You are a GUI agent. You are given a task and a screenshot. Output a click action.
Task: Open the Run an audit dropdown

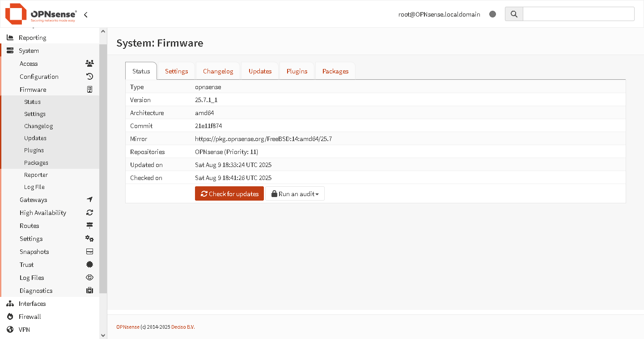[295, 193]
